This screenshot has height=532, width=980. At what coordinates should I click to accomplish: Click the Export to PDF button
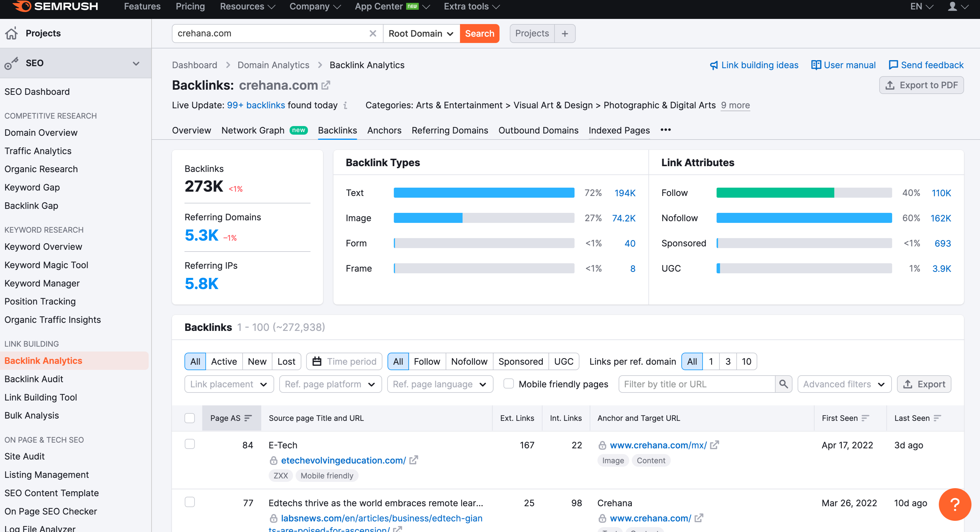(921, 85)
